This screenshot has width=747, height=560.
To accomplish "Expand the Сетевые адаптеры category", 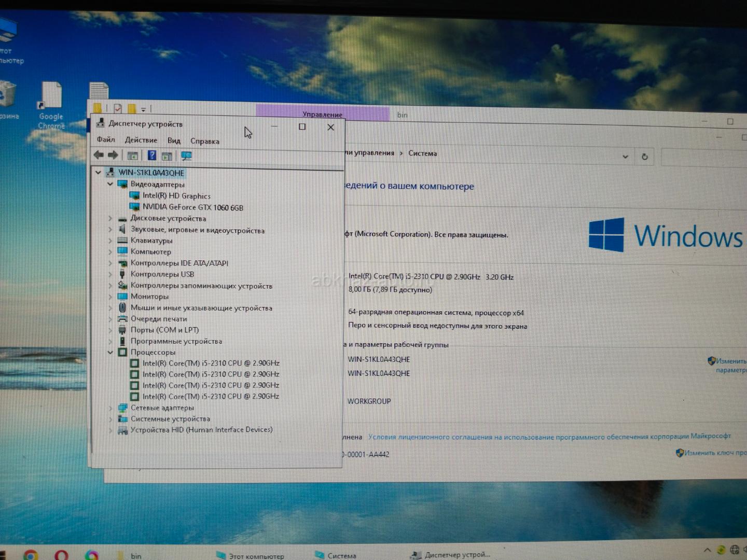I will (110, 408).
